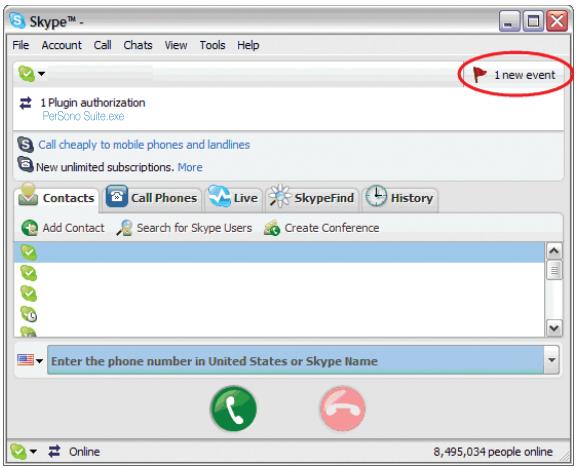The height and width of the screenshot is (468, 576).
Task: Click Call cheaply to mobile phones link
Action: 144,144
